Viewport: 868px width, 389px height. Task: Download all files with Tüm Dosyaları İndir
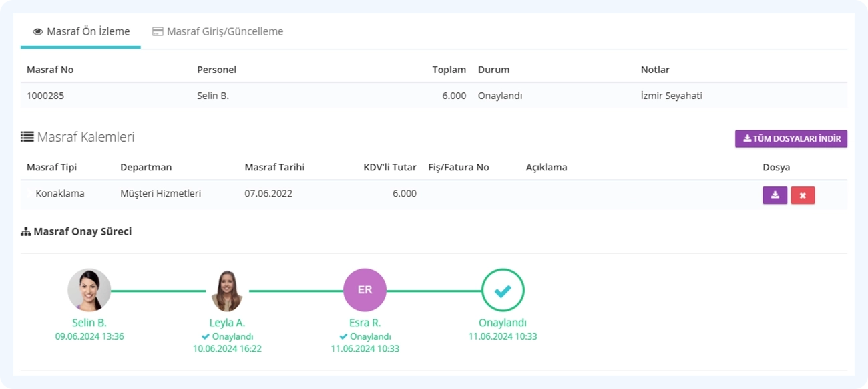click(791, 138)
